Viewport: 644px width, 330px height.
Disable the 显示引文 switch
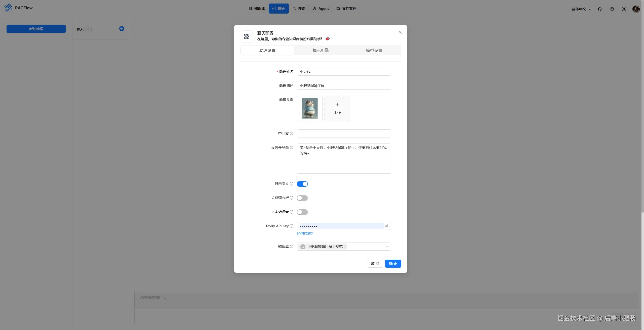302,184
